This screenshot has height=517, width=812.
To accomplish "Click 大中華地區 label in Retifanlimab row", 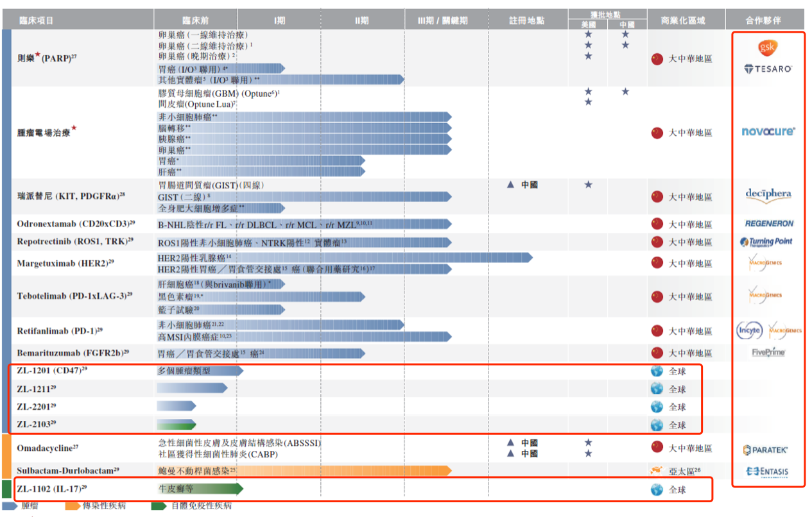I will [690, 331].
